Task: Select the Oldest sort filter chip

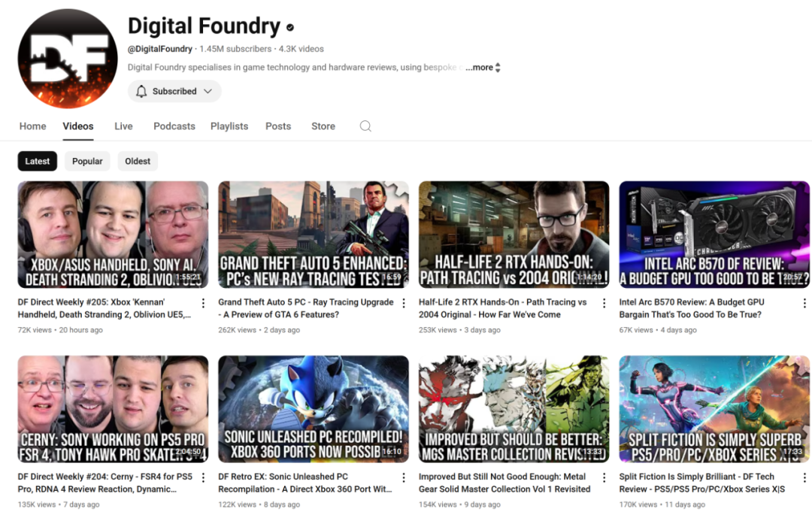Action: tap(138, 161)
